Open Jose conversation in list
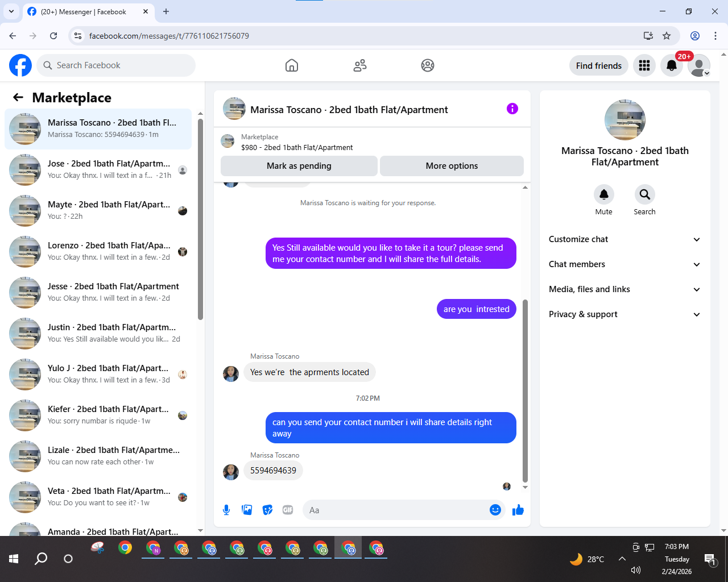 point(98,170)
